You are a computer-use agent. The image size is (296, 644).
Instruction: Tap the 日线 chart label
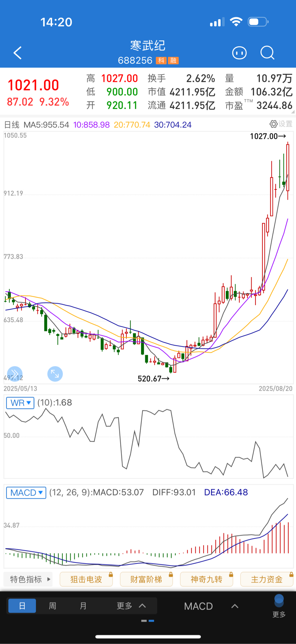coord(12,125)
